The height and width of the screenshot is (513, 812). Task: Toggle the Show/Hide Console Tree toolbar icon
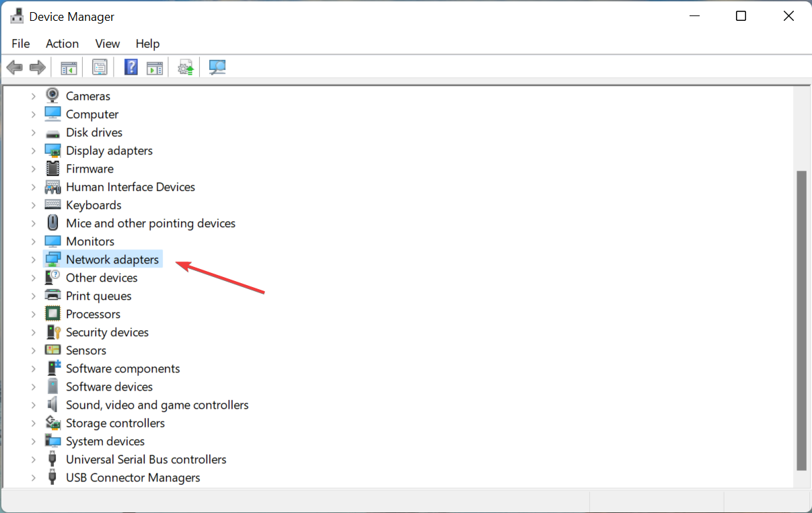[69, 67]
